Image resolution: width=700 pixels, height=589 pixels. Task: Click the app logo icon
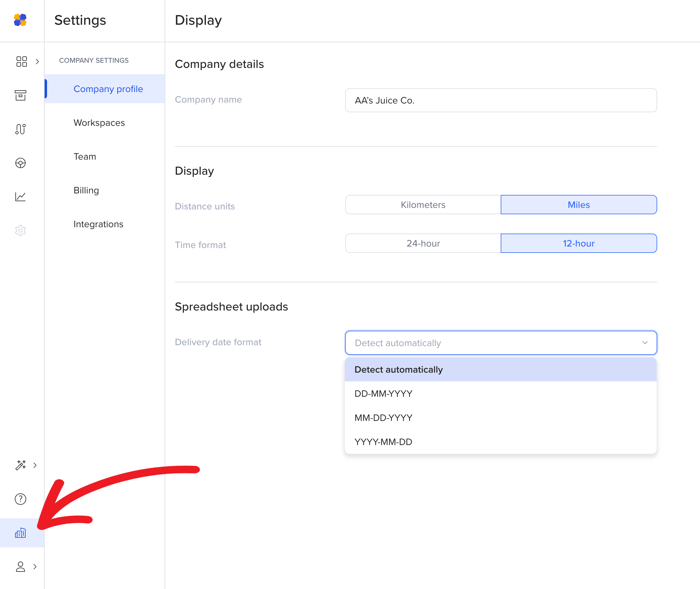(20, 20)
